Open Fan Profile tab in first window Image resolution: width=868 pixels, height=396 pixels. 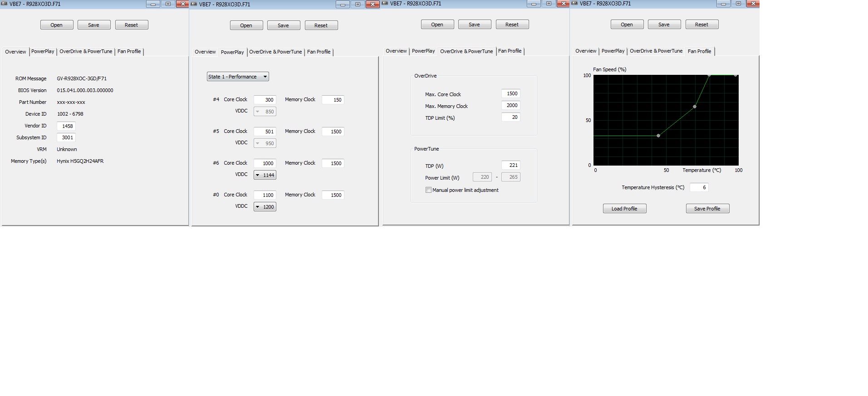(x=129, y=51)
